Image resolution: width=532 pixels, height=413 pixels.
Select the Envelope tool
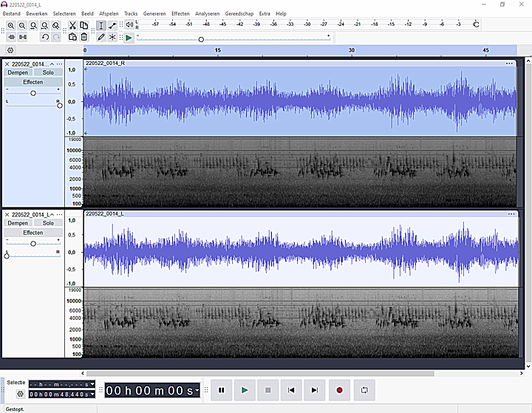tap(112, 25)
